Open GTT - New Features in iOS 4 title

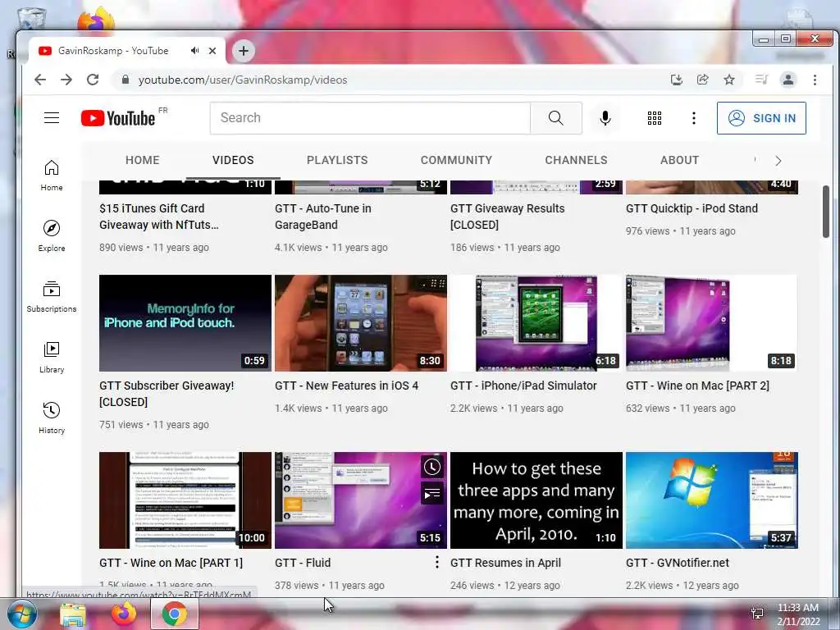(347, 386)
